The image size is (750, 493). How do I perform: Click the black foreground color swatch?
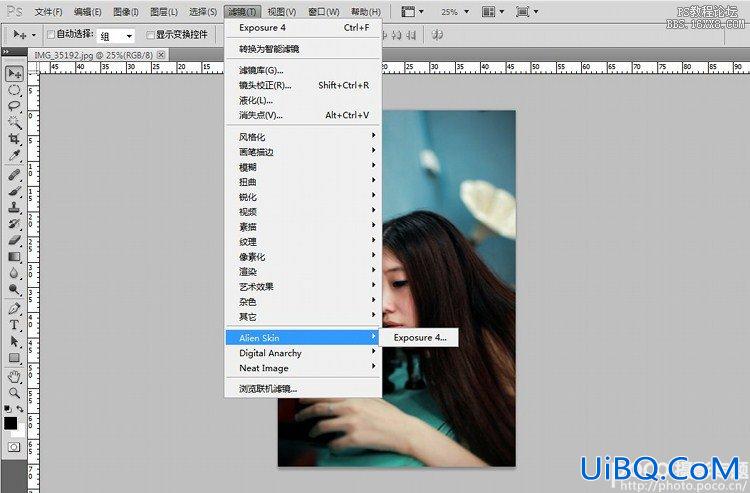pos(11,423)
